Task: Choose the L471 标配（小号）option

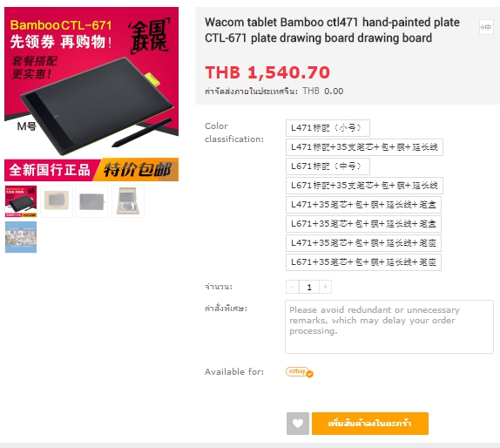Action: (x=328, y=128)
